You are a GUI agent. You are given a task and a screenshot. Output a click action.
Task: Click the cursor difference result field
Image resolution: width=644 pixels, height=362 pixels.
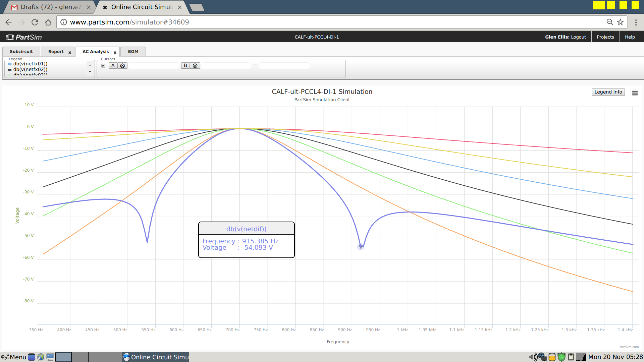[x=284, y=66]
